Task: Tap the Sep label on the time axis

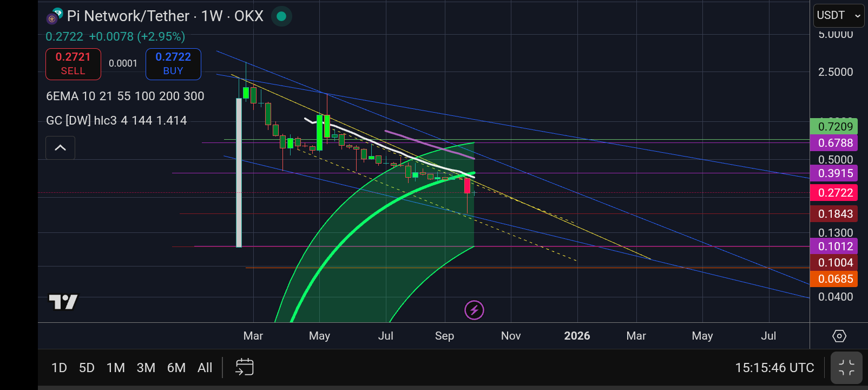Action: (x=444, y=336)
